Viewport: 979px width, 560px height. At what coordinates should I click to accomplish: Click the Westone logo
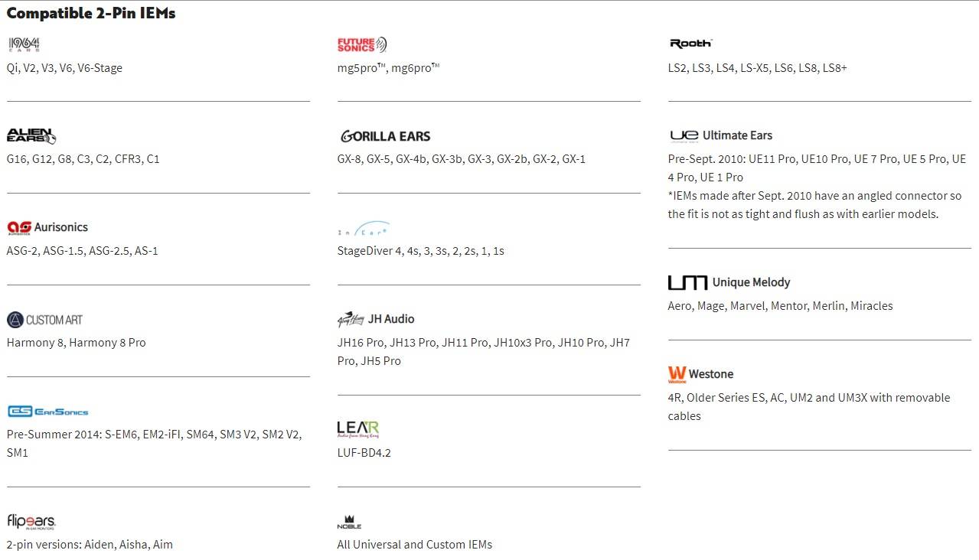click(700, 374)
